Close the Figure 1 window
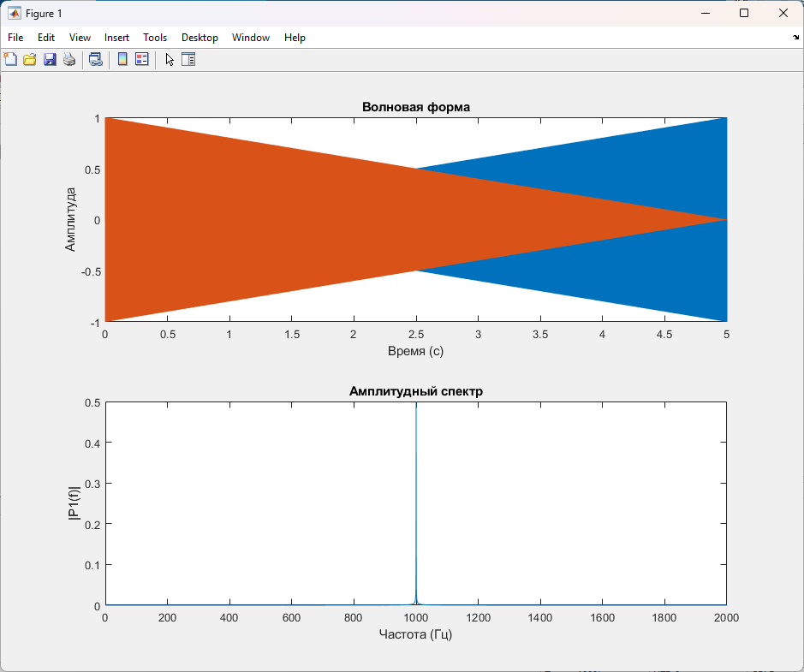 (783, 14)
